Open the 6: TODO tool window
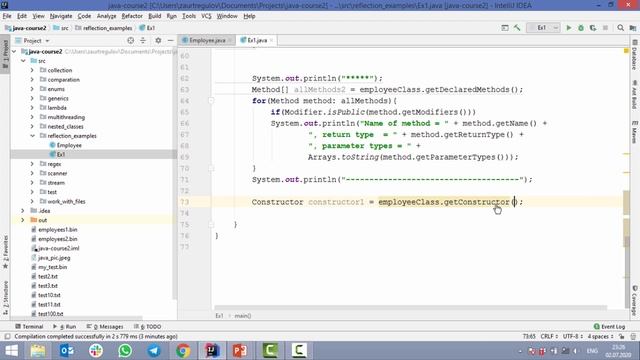The width and height of the screenshot is (640, 360). pos(148,327)
